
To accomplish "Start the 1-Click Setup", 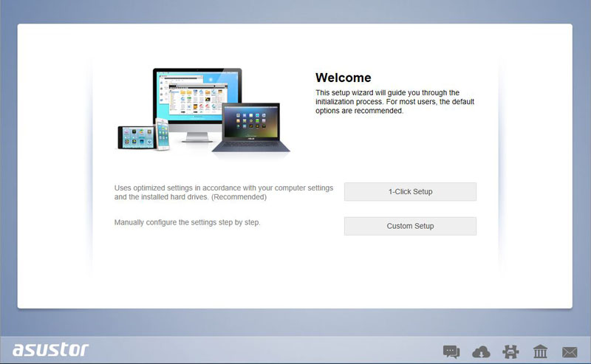I will point(410,192).
